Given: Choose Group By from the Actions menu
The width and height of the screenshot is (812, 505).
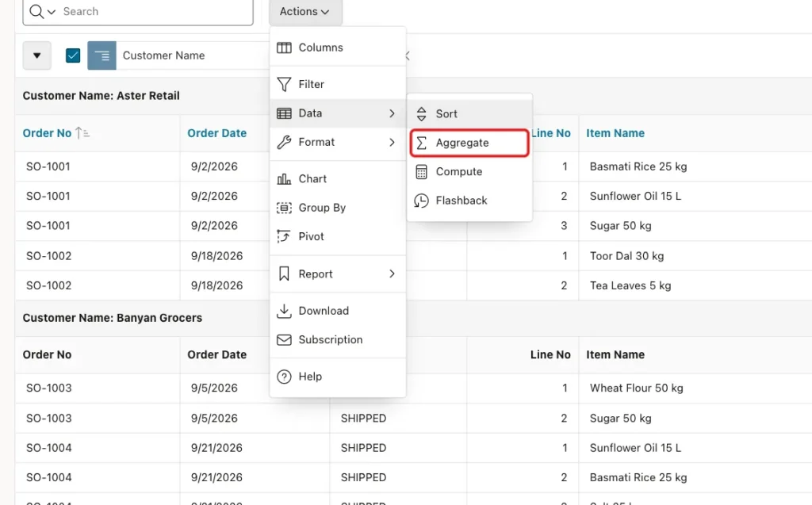Looking at the screenshot, I should coord(337,208).
